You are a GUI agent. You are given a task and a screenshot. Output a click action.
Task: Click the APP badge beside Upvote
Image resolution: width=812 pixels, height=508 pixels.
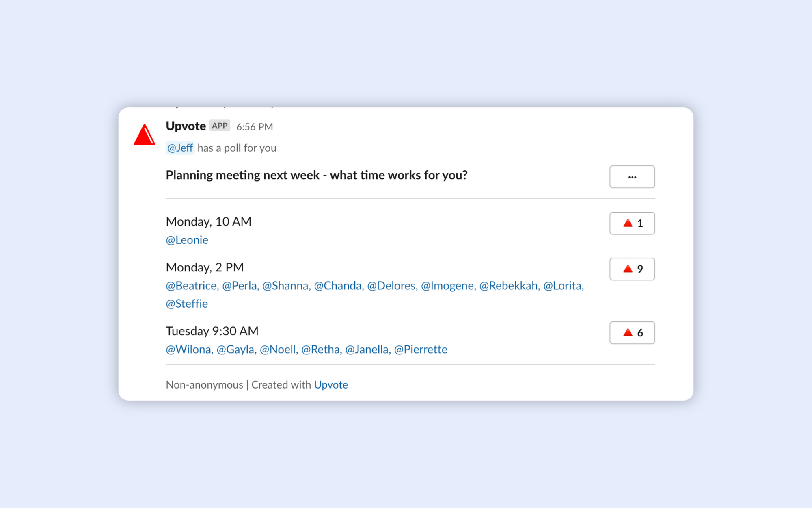pos(220,126)
